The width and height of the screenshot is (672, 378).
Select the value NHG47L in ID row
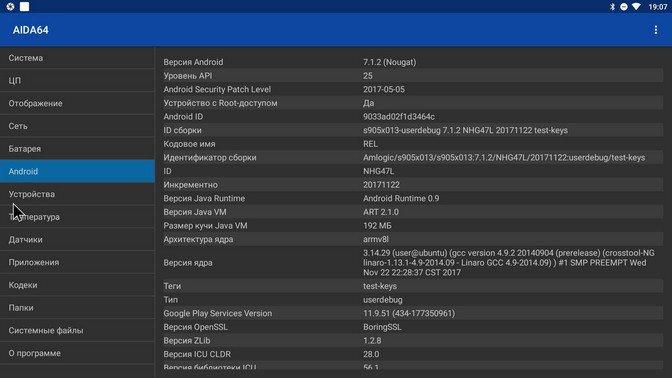(x=378, y=171)
